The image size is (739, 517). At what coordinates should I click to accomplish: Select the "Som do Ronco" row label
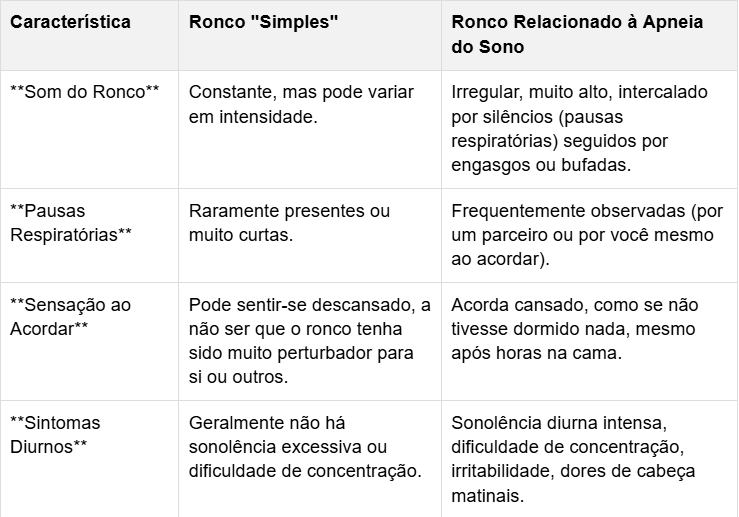coord(85,92)
